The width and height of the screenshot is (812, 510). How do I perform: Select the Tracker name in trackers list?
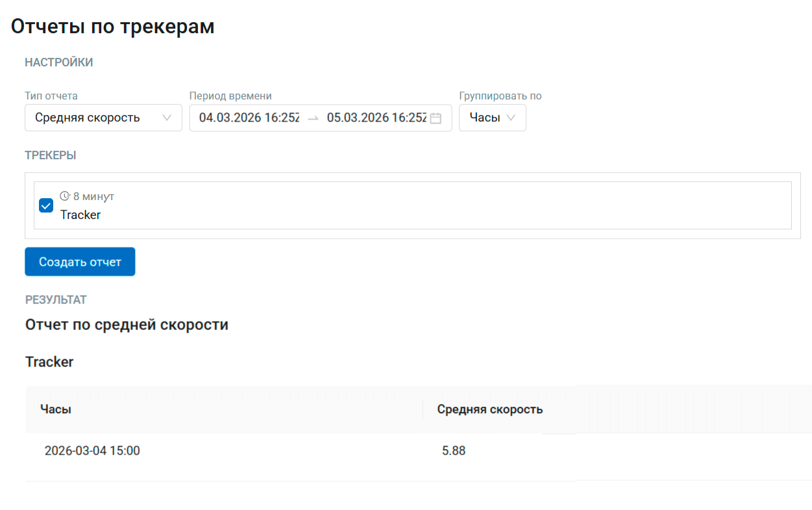80,215
